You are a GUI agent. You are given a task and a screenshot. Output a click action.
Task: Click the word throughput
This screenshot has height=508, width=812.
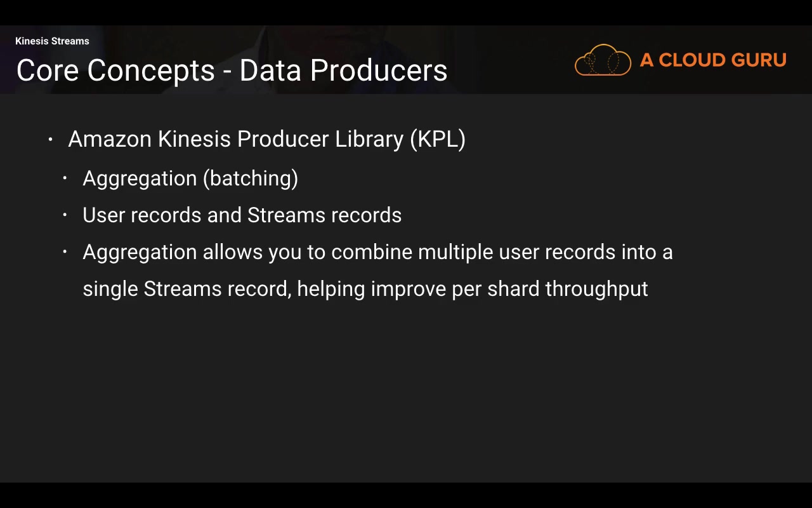(596, 289)
